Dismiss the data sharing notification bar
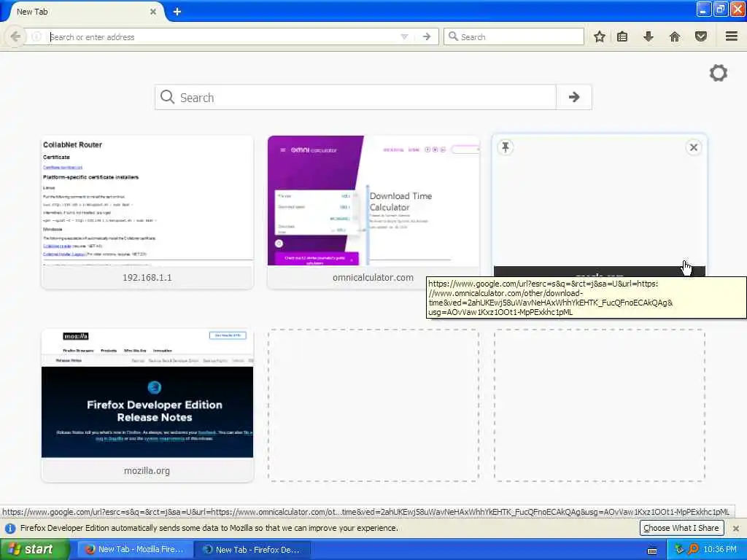Image resolution: width=747 pixels, height=560 pixels. click(x=736, y=529)
